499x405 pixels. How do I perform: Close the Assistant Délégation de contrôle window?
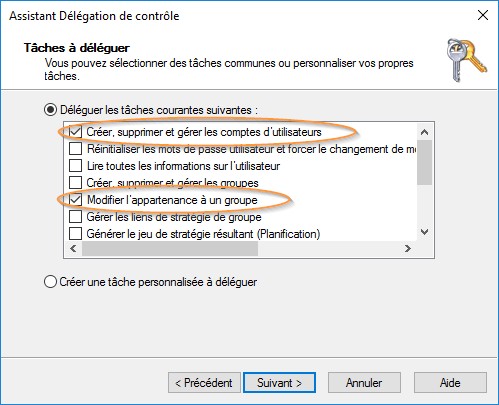tap(483, 15)
